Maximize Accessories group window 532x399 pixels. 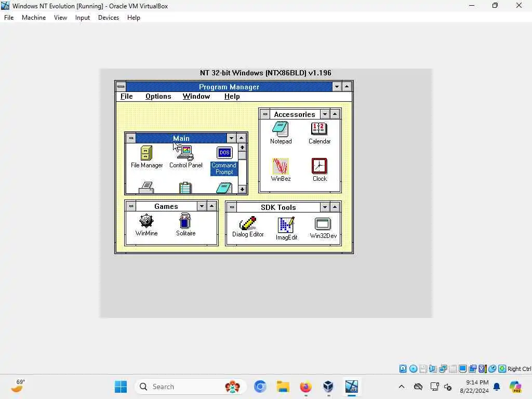[x=335, y=114]
